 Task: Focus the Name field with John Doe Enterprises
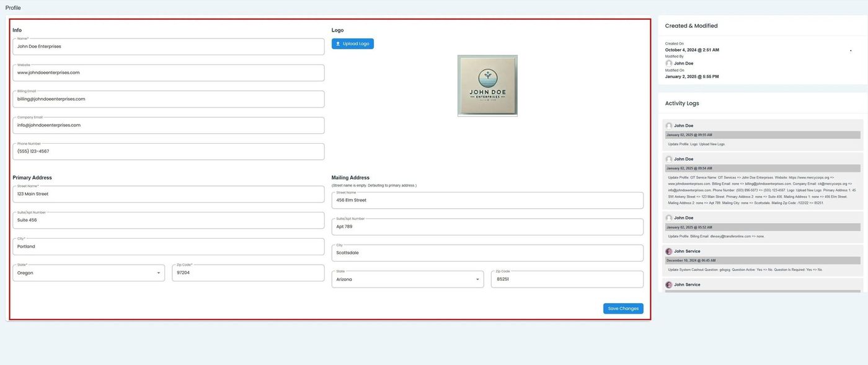click(168, 46)
